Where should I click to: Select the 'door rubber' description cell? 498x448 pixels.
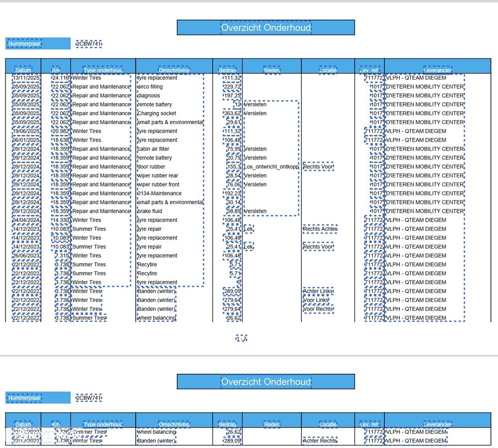pyautogui.click(x=151, y=167)
